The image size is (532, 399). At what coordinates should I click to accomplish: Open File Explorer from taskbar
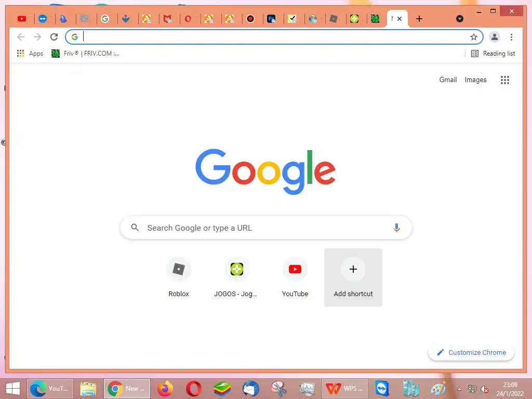point(88,389)
